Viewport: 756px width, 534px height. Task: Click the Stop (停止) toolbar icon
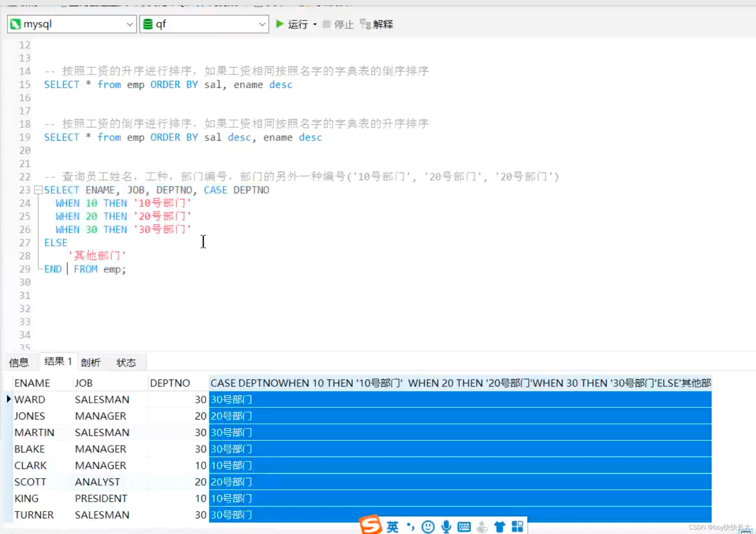(327, 24)
